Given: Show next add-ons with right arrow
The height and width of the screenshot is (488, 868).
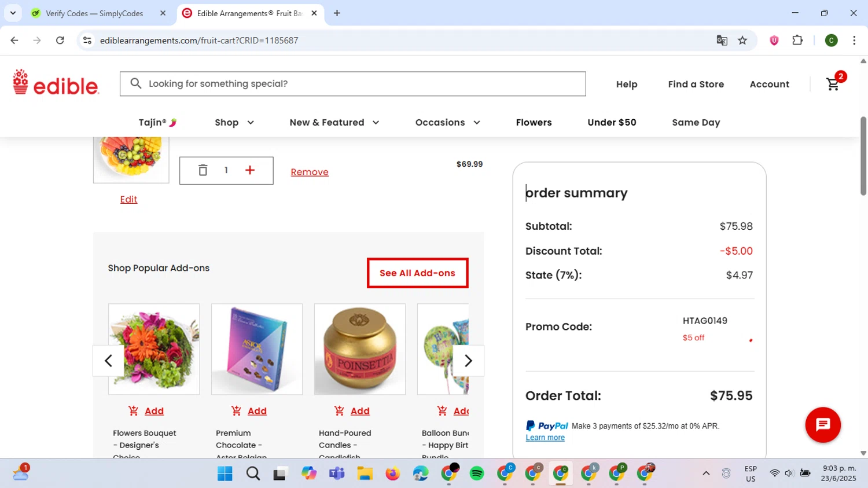Looking at the screenshot, I should click(x=468, y=361).
